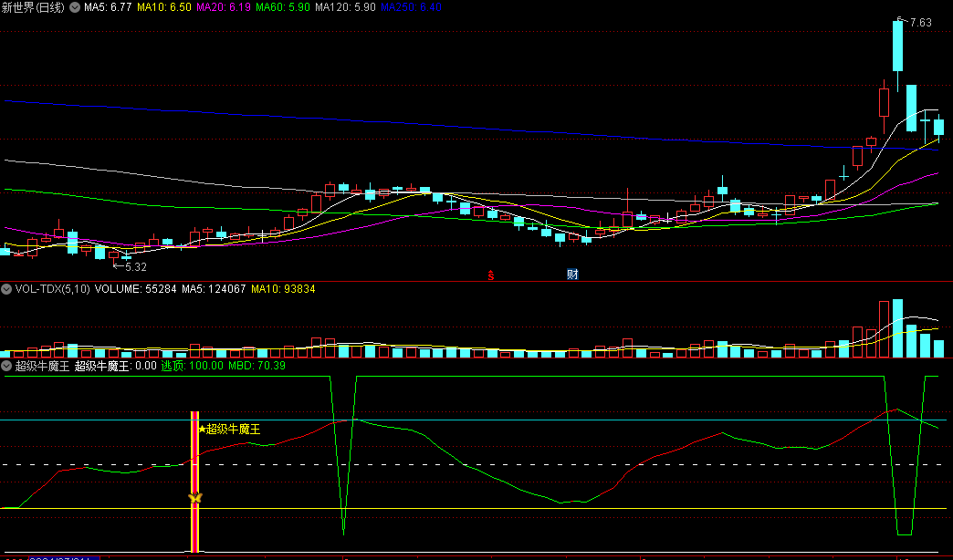Click the 超级牛魔王: 0.00 value label

(x=116, y=366)
